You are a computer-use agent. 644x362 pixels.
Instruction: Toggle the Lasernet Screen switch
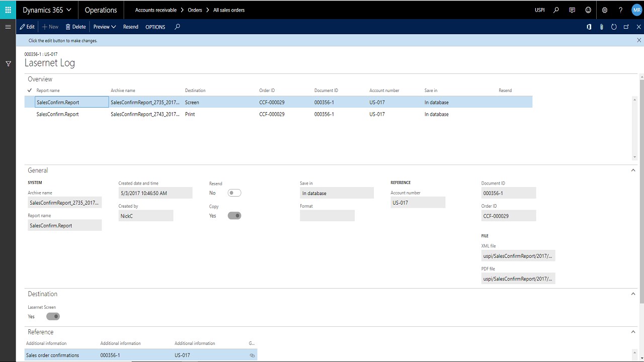tap(53, 317)
